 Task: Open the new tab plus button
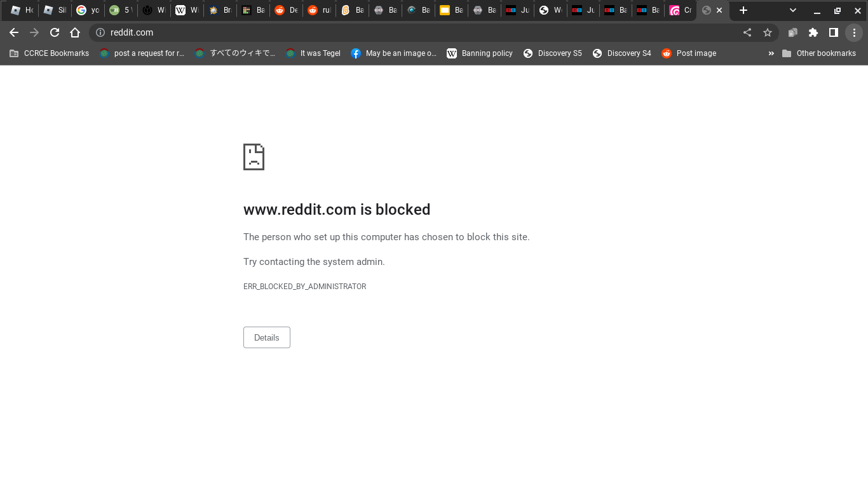pyautogui.click(x=743, y=10)
